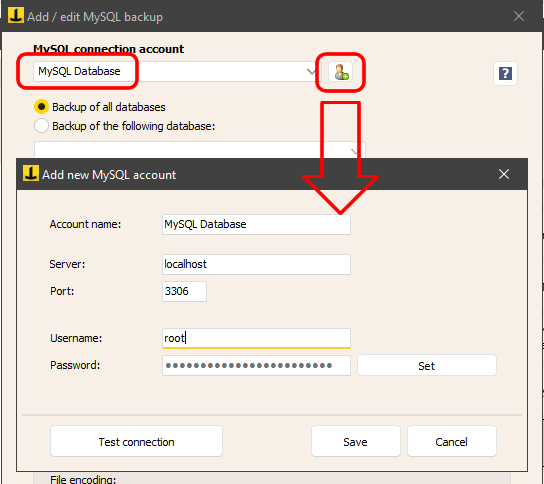Click the masked Password field
544x484 pixels.
(256, 365)
